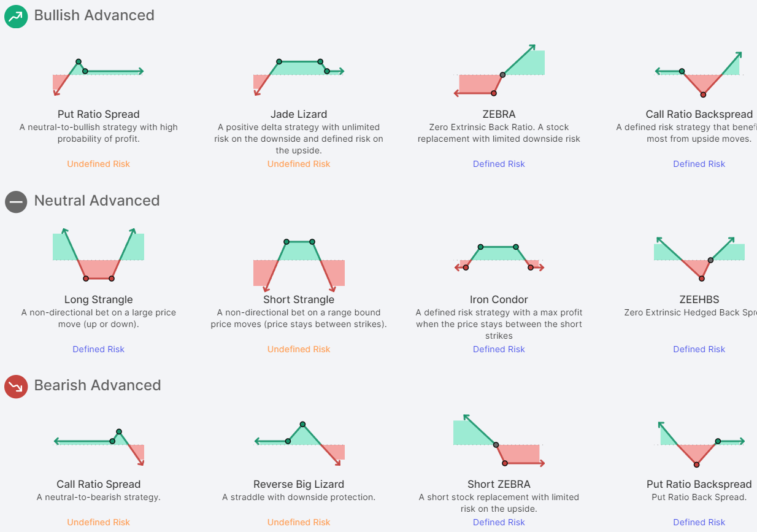Screen dimensions: 757x532
Task: Click the Bullish Advanced green arrow icon
Action: click(x=16, y=17)
